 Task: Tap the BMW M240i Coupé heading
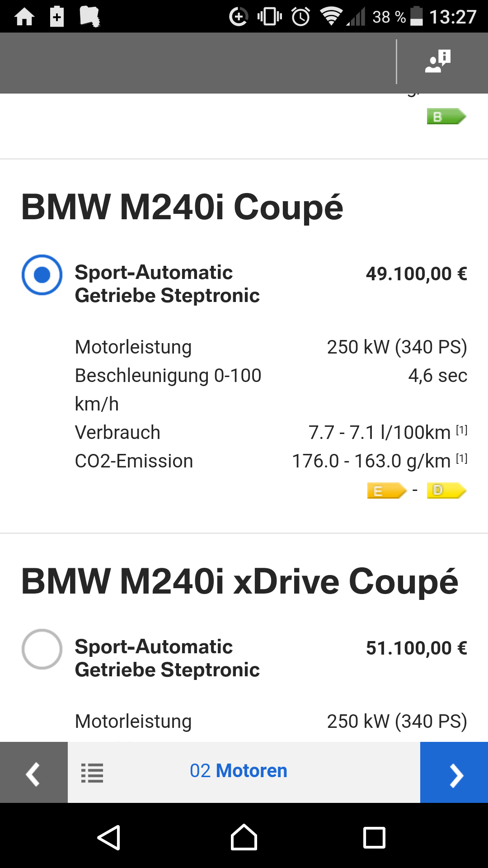182,207
